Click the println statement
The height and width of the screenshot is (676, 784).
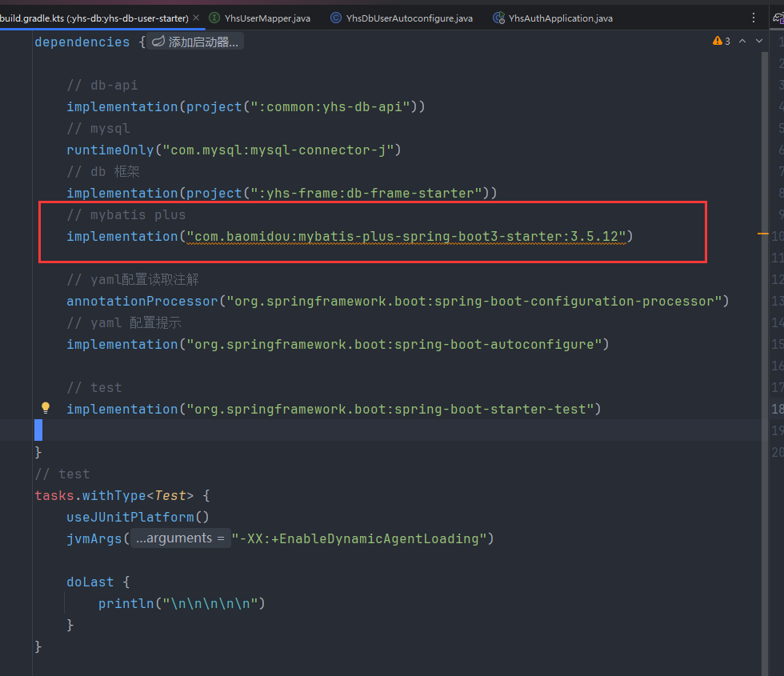point(182,604)
